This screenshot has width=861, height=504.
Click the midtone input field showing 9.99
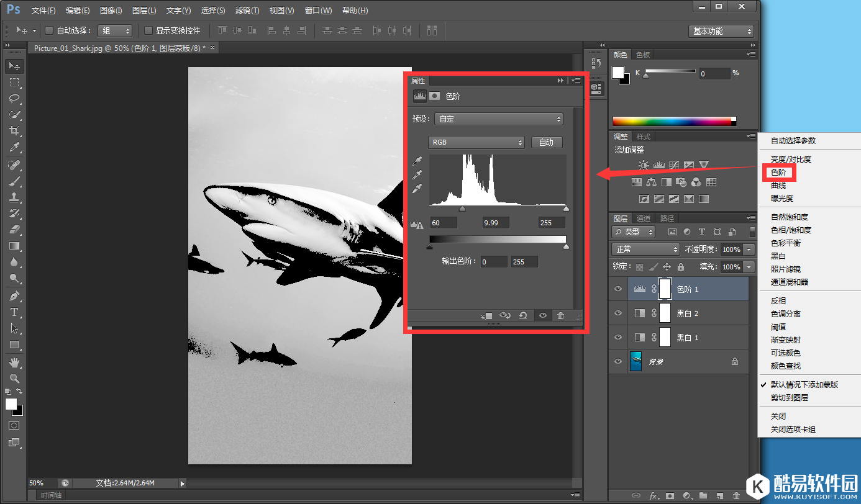click(495, 223)
